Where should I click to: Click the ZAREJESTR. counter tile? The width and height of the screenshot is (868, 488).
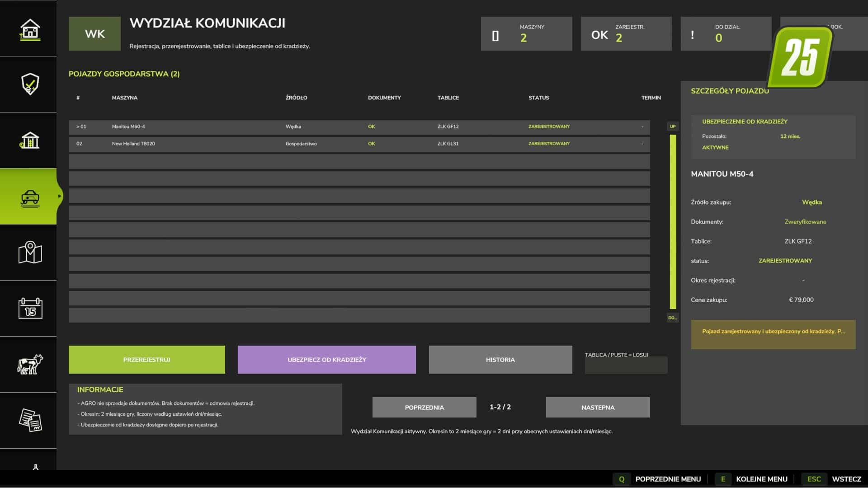(x=626, y=34)
